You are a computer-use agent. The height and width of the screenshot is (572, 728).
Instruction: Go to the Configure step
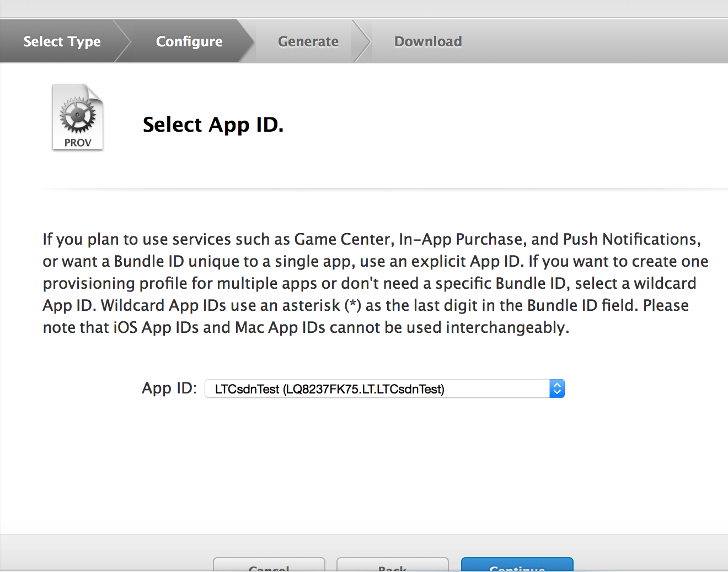189,41
